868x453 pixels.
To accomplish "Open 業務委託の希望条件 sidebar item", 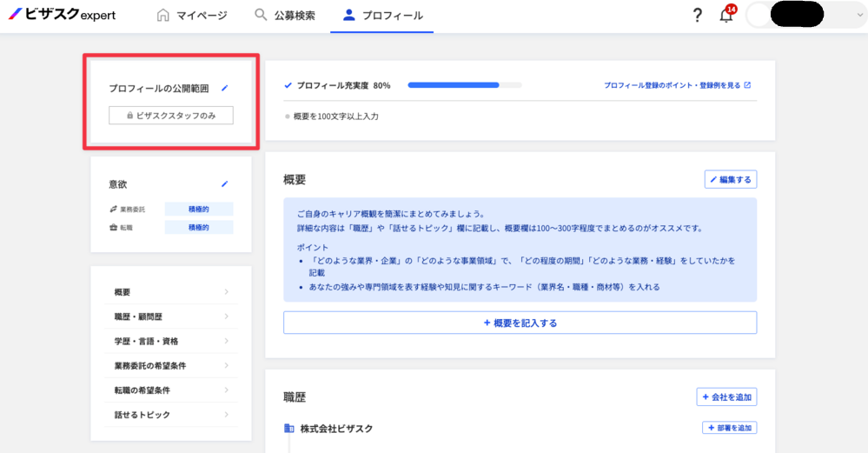I will pos(171,365).
